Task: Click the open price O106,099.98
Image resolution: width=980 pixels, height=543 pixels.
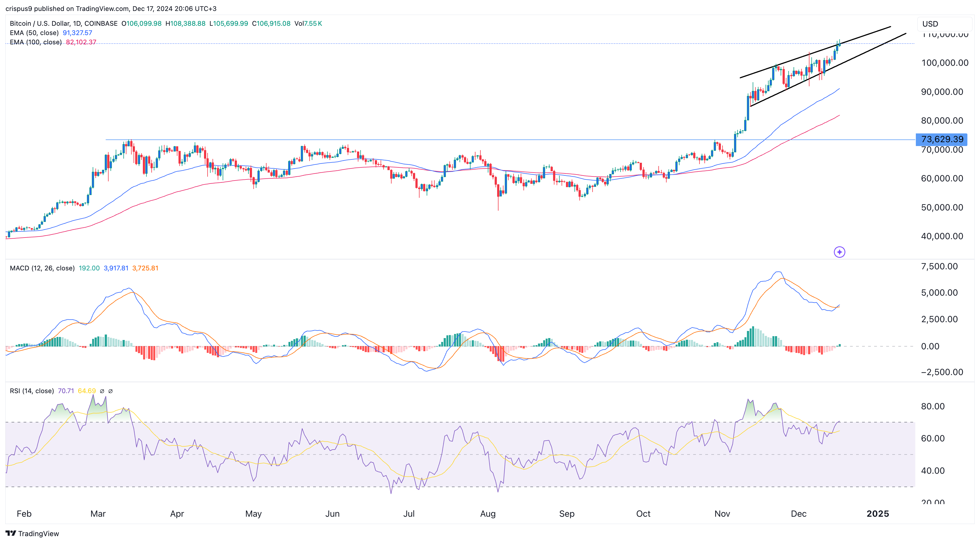Action: point(141,24)
